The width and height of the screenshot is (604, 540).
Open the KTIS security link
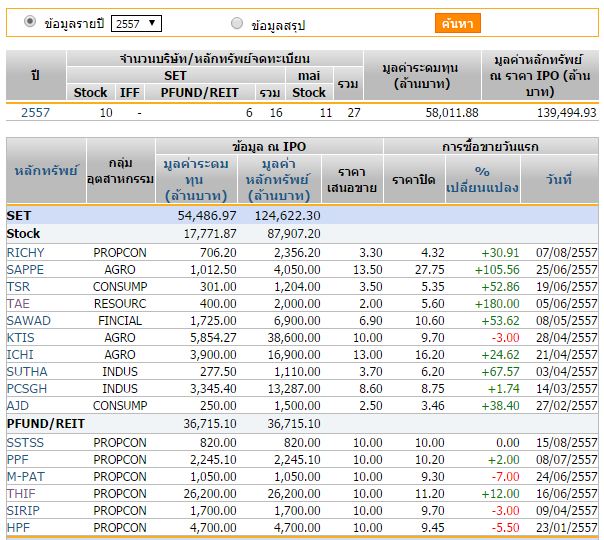(20, 337)
